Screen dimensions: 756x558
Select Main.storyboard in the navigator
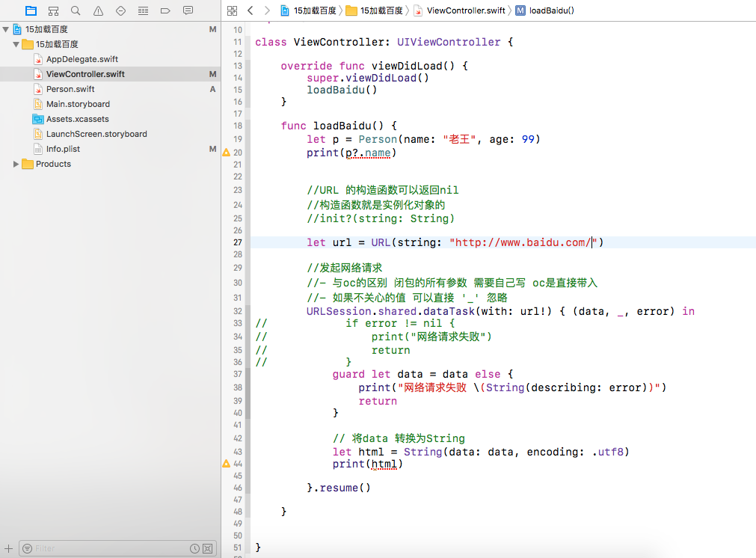[x=78, y=104]
